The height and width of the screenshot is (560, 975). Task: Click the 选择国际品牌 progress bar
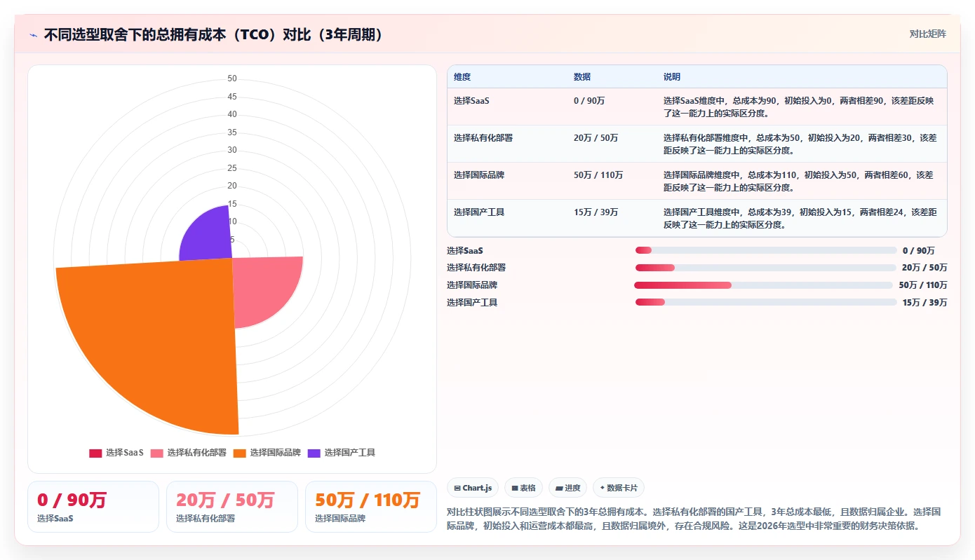point(763,285)
